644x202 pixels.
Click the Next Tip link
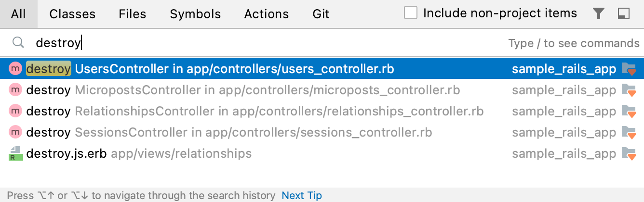pyautogui.click(x=302, y=196)
